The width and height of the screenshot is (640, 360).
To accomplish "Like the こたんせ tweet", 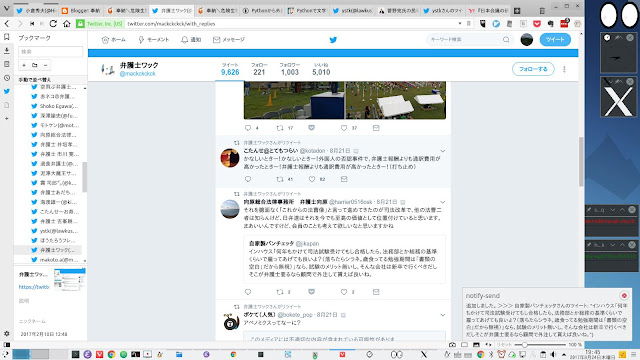I will coord(312,179).
